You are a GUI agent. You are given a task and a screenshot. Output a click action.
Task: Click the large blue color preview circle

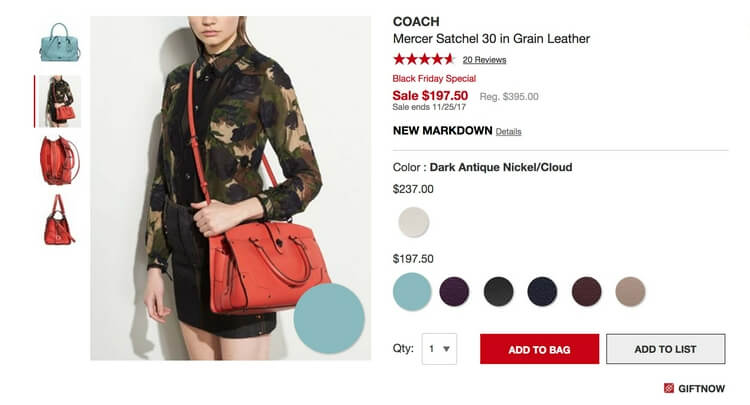[x=329, y=318]
